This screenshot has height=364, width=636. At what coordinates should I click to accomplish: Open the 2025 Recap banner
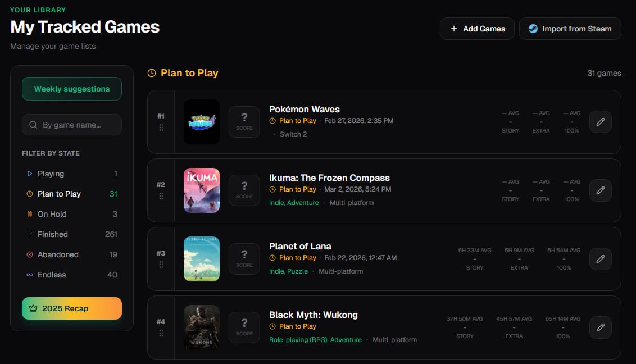(72, 308)
